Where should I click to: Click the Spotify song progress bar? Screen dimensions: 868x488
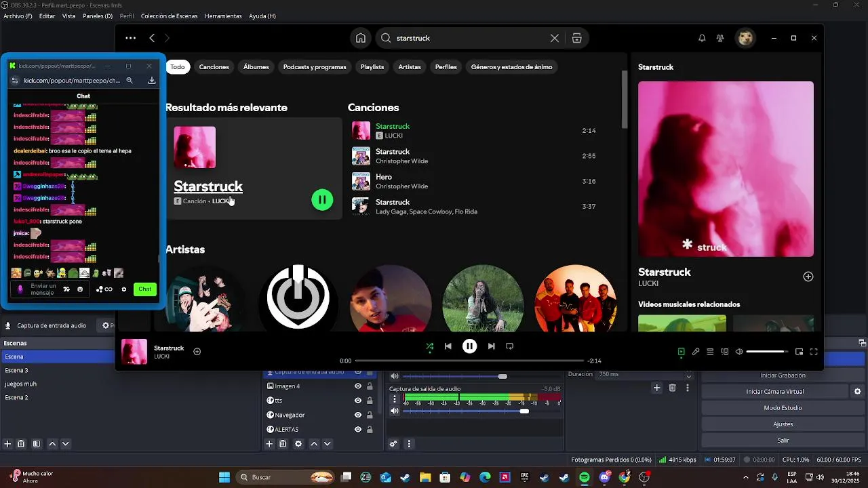pyautogui.click(x=469, y=361)
